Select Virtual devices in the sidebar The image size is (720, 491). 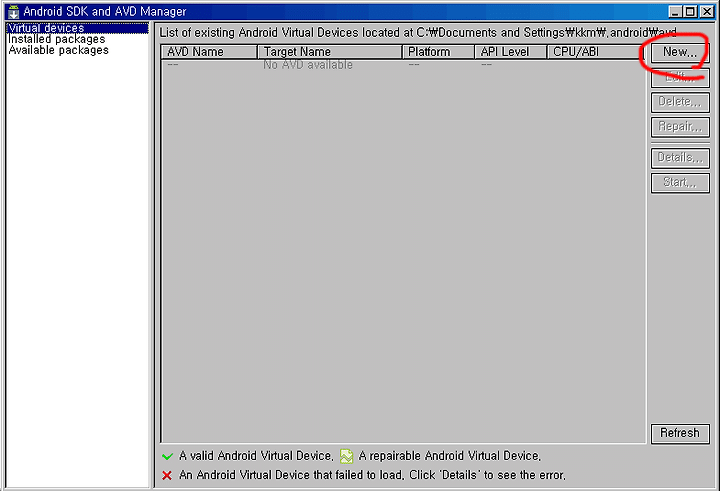77,28
